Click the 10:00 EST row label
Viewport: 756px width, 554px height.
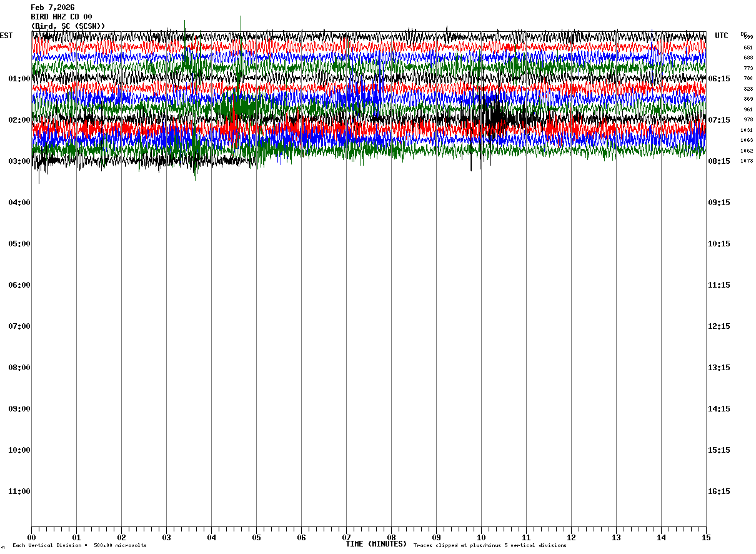[19, 450]
